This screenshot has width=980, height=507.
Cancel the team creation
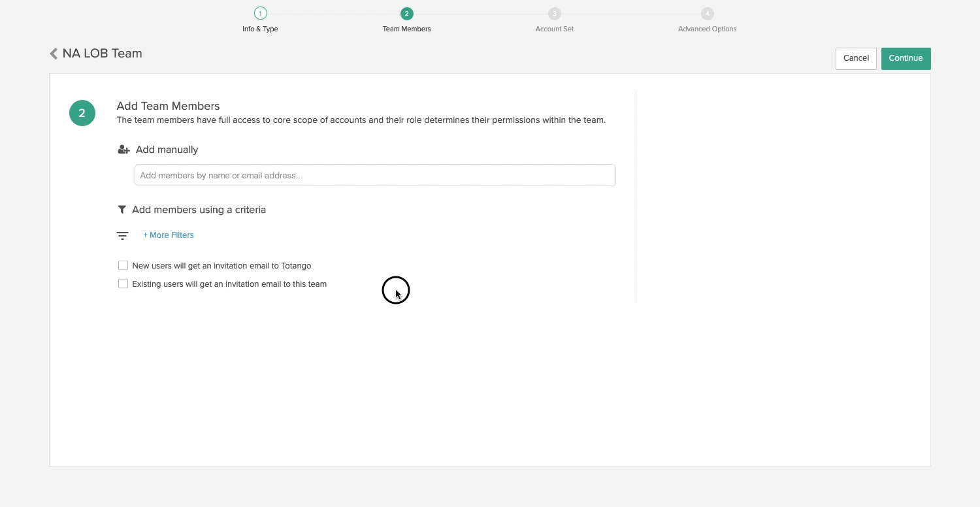point(856,58)
